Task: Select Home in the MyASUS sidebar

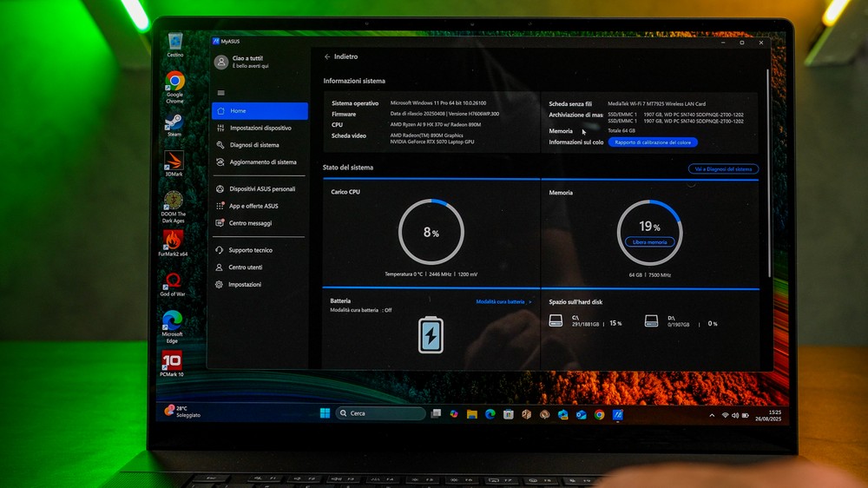Action: click(260, 111)
